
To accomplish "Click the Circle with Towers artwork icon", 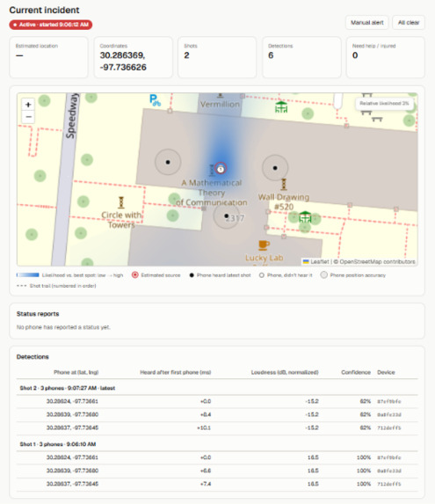I will pos(121,202).
